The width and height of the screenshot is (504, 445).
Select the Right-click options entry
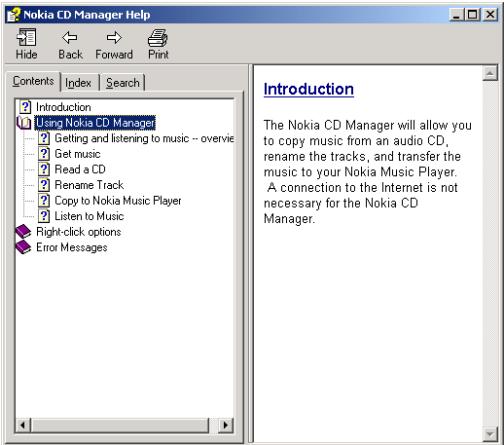pos(79,232)
